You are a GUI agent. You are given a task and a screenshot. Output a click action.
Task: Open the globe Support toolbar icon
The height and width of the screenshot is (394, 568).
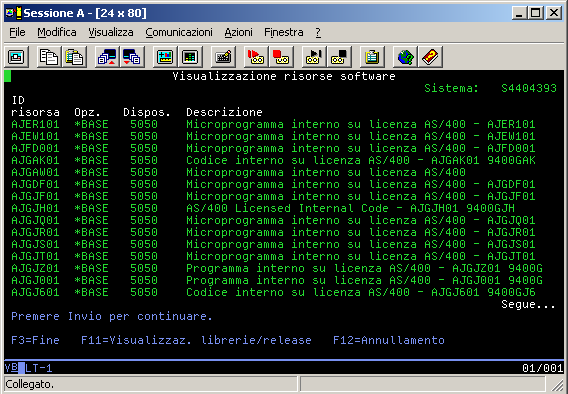tap(405, 57)
